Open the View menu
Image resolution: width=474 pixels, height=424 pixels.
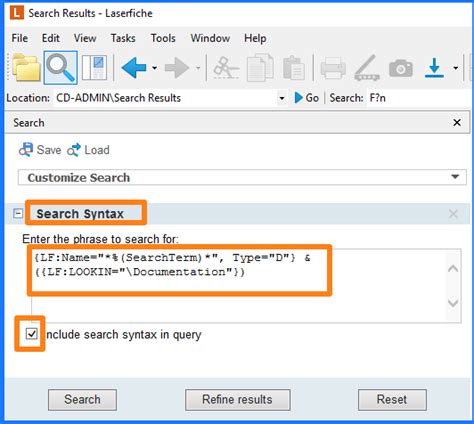[85, 38]
